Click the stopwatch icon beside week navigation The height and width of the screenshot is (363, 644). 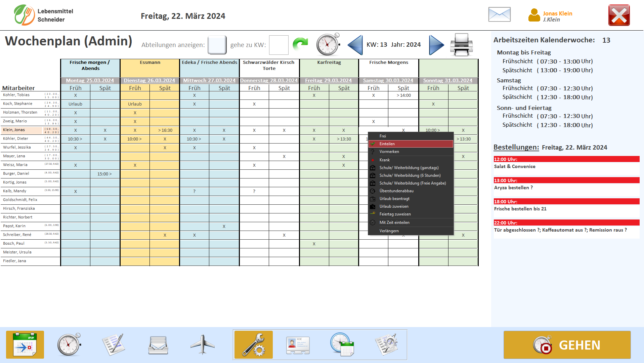click(x=328, y=44)
